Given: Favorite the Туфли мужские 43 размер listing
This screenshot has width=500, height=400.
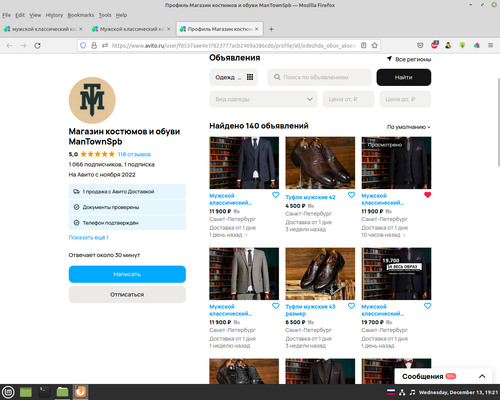Looking at the screenshot, I should pyautogui.click(x=352, y=306).
